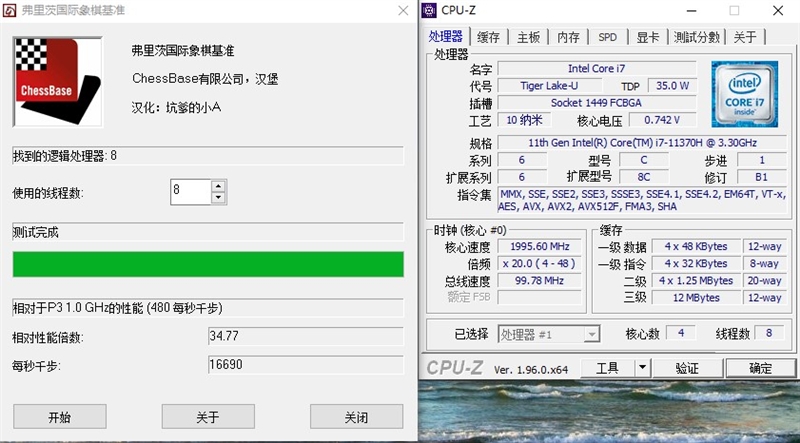The width and height of the screenshot is (800, 443).
Task: Click the 20-way L2 associativity value
Action: click(764, 281)
